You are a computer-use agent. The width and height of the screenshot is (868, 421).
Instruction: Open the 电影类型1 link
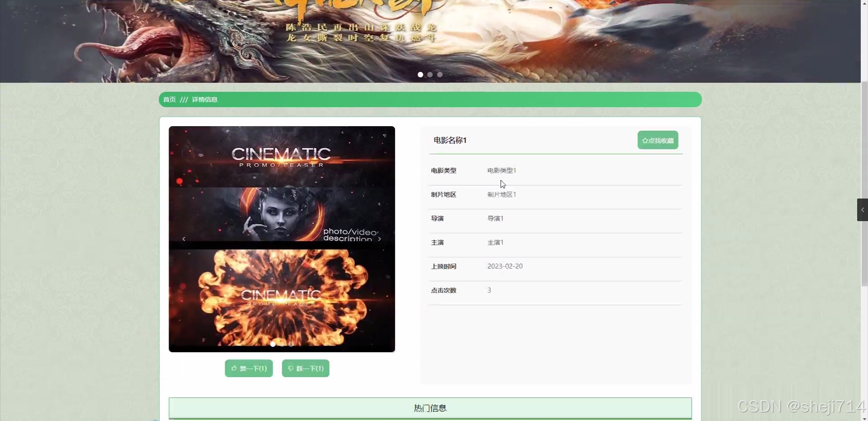click(501, 170)
